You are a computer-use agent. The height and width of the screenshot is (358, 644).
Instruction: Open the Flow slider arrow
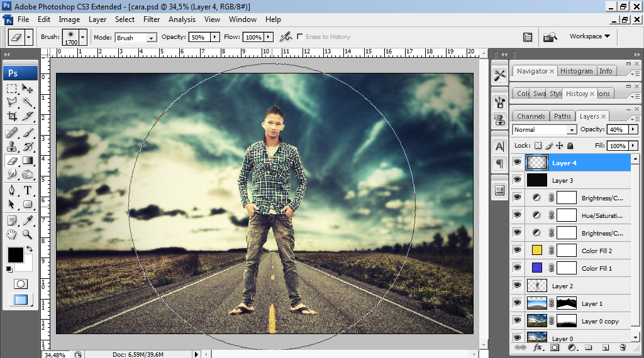(268, 37)
